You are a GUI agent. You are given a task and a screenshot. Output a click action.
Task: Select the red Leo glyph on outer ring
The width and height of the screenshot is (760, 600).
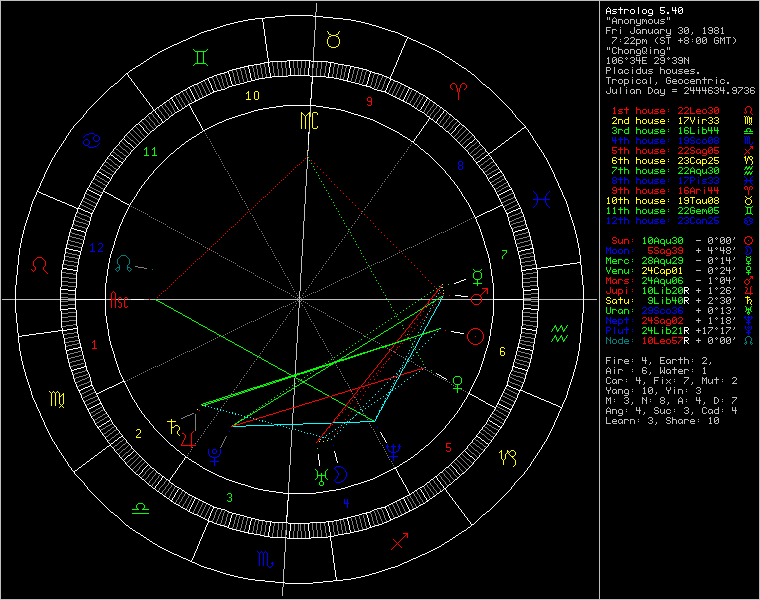tap(41, 265)
